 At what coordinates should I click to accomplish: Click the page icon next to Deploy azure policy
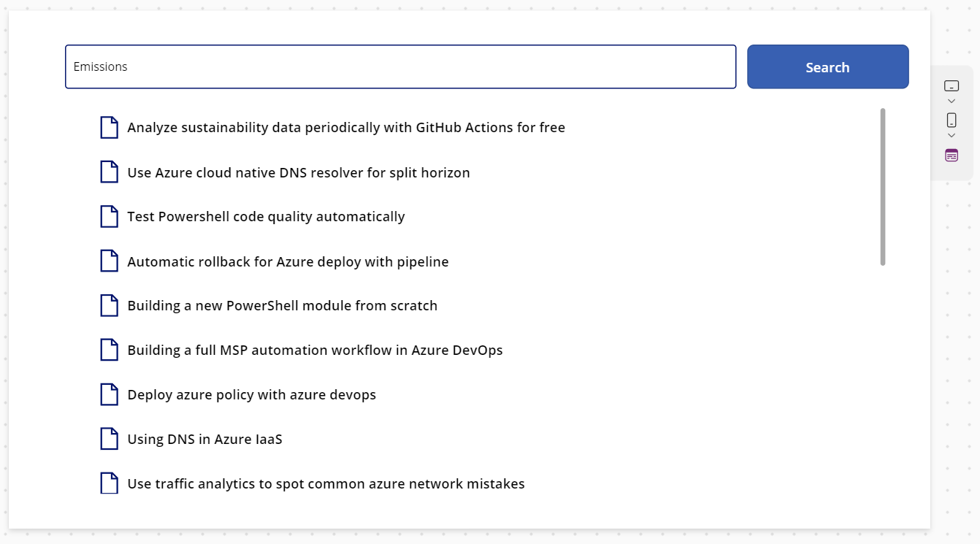click(109, 394)
